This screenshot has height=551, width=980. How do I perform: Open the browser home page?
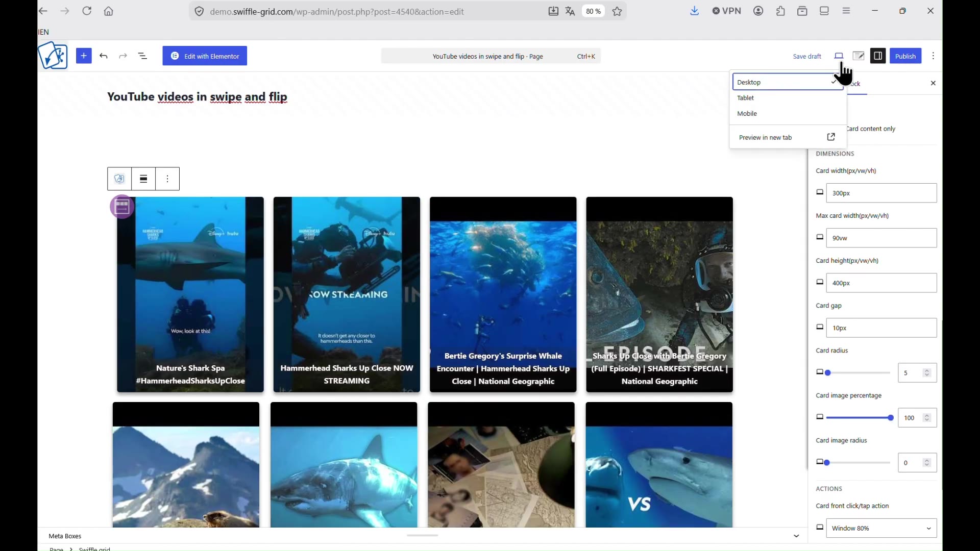tap(109, 11)
